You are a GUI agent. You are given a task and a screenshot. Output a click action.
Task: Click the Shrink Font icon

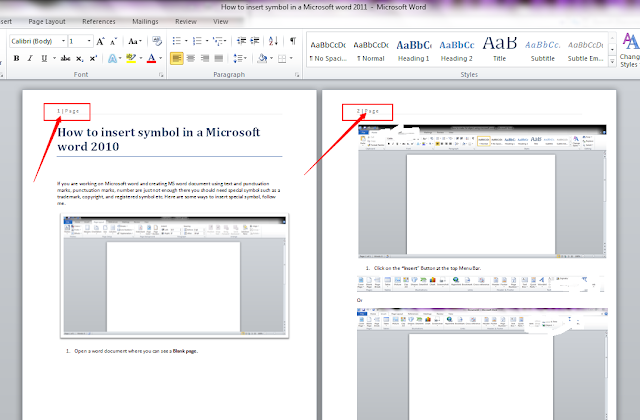click(113, 41)
